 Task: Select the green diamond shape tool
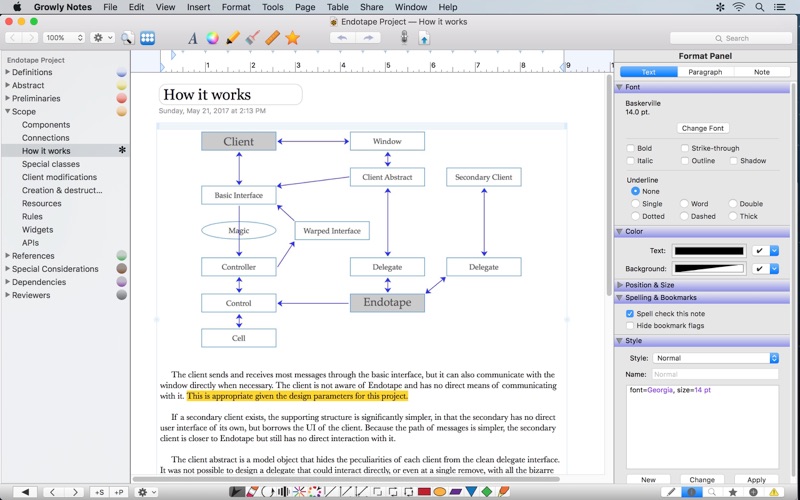click(x=487, y=492)
